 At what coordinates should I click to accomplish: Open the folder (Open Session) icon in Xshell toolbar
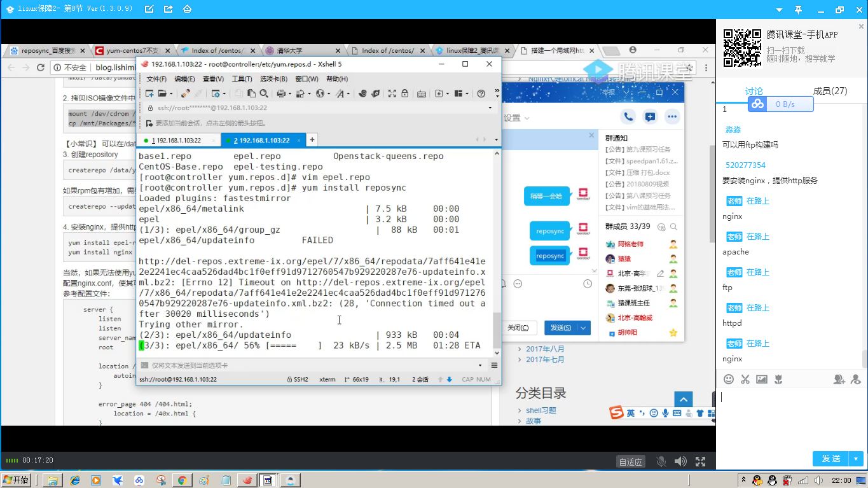pyautogui.click(x=162, y=94)
